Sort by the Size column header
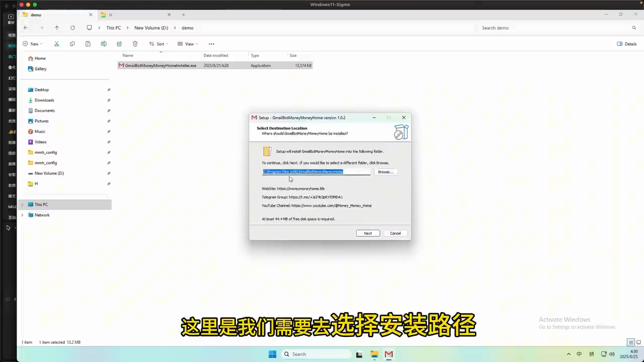 point(300,55)
